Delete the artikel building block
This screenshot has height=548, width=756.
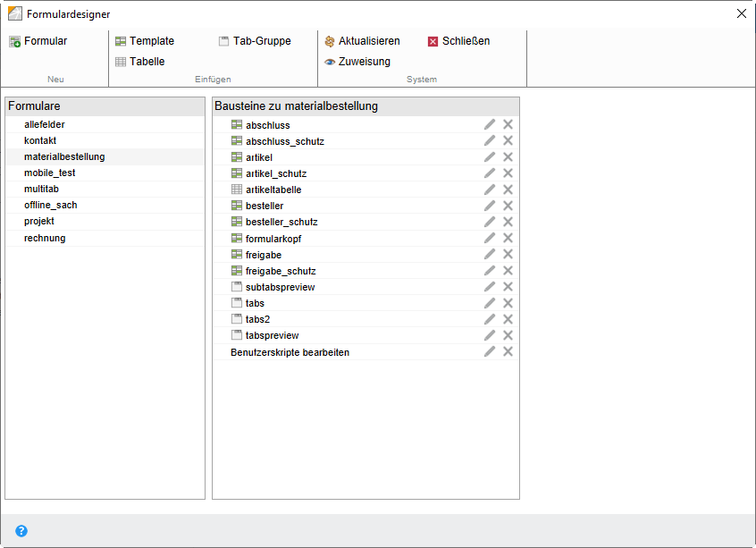508,156
